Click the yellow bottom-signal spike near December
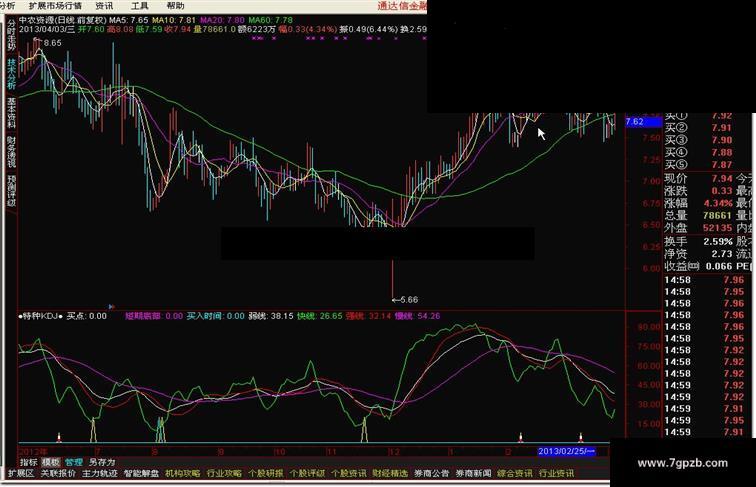The image size is (756, 487). pos(365,430)
